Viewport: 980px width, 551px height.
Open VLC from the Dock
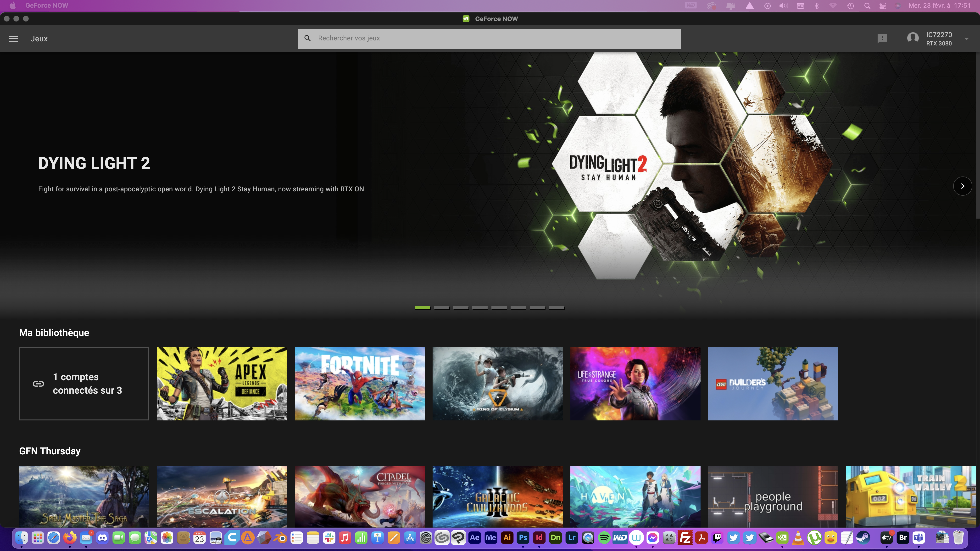[x=798, y=538]
